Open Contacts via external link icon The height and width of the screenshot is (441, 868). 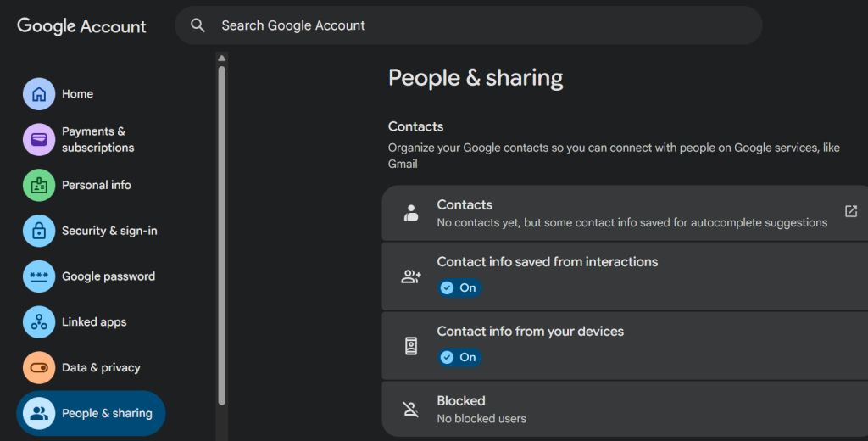(851, 211)
